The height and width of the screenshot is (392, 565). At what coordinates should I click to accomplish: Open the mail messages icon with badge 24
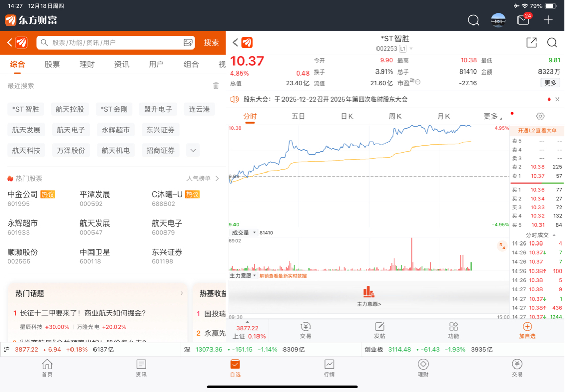pyautogui.click(x=523, y=20)
